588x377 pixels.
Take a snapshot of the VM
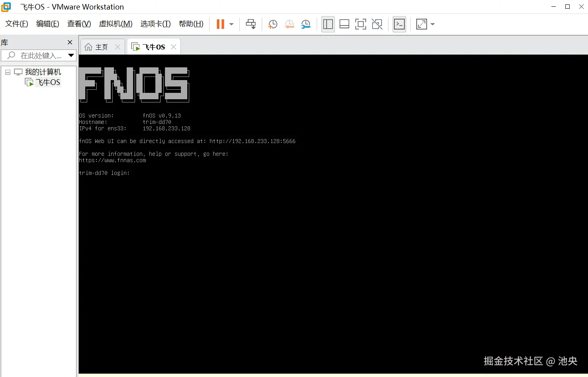[x=272, y=24]
